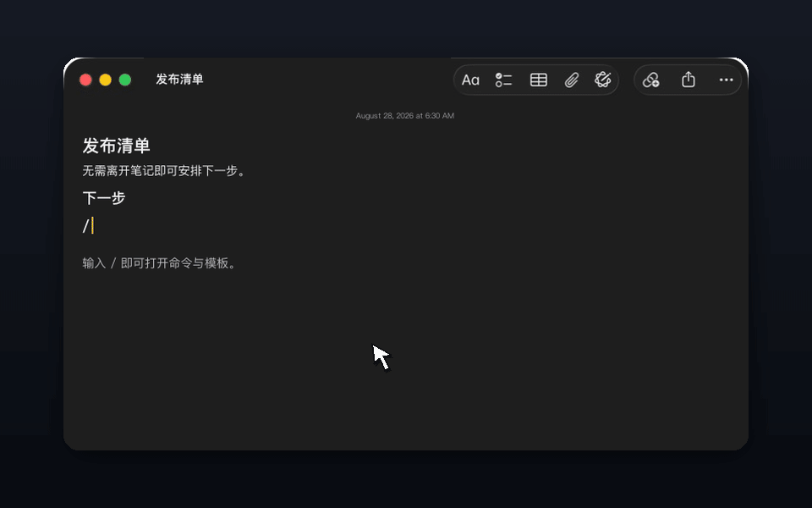This screenshot has height=508, width=812.
Task: Click the line 无需离开笔记即可安排下一步。
Action: (x=164, y=170)
